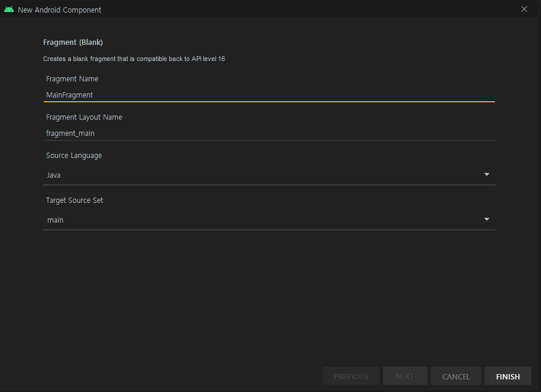Open the Target Source Set dropdown
This screenshot has width=541, height=392.
(269, 220)
